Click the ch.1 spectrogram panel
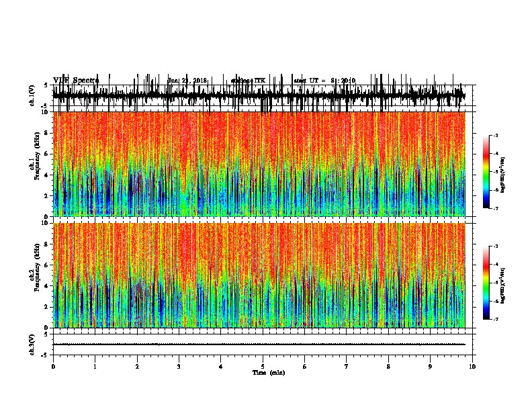 point(259,164)
